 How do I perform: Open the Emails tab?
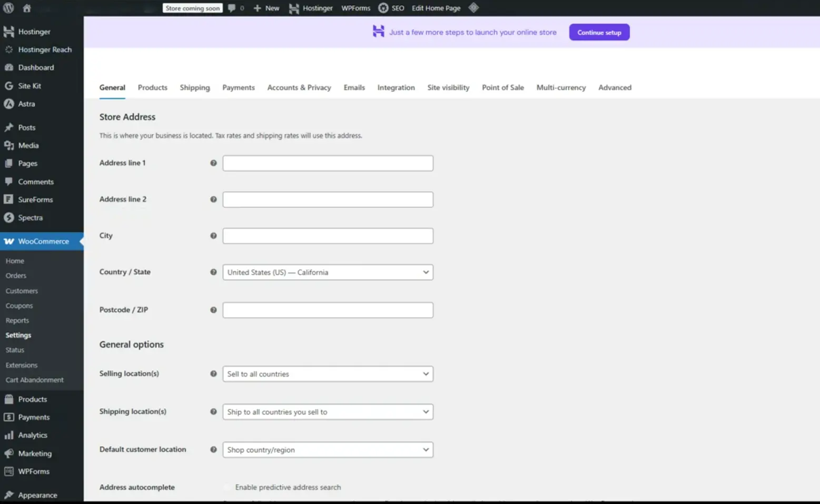354,87
